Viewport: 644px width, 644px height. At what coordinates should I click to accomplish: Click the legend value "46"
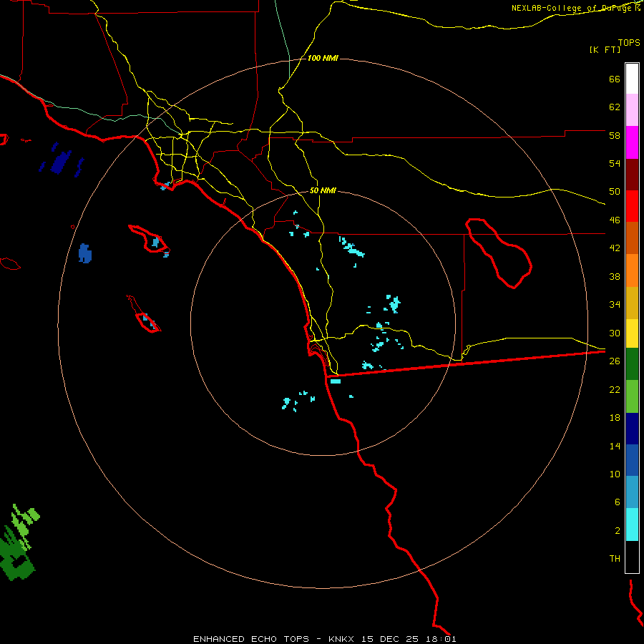coord(615,220)
